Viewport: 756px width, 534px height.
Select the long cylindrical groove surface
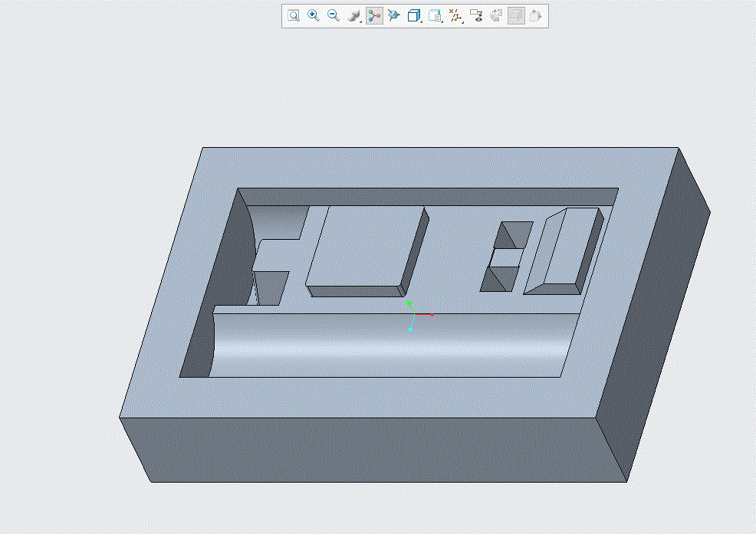393,345
